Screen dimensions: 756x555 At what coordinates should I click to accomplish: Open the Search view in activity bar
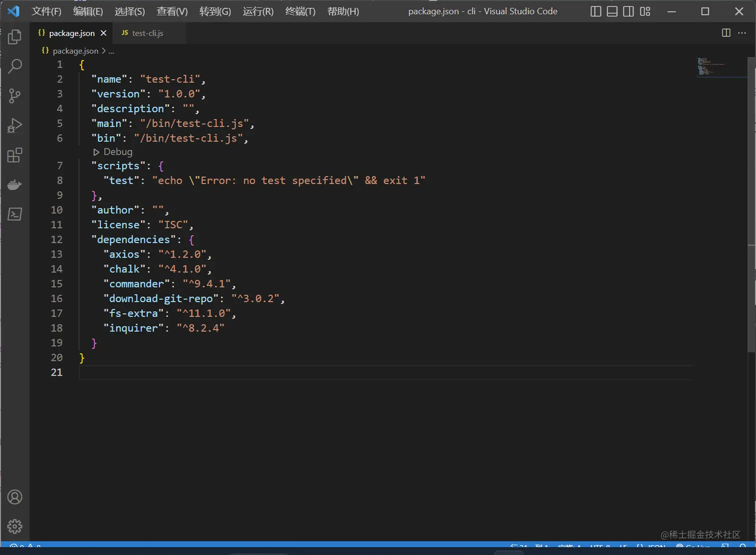15,66
